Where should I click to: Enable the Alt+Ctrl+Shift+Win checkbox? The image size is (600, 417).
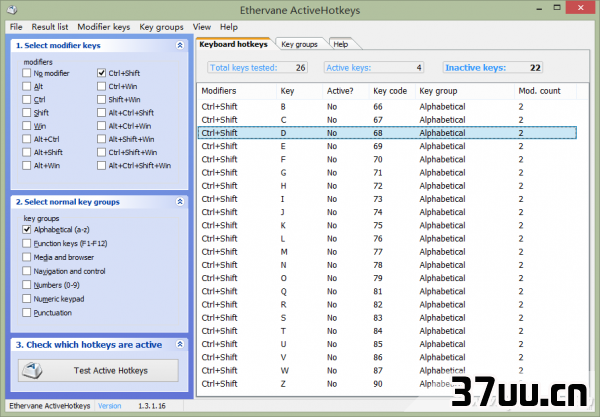click(101, 166)
